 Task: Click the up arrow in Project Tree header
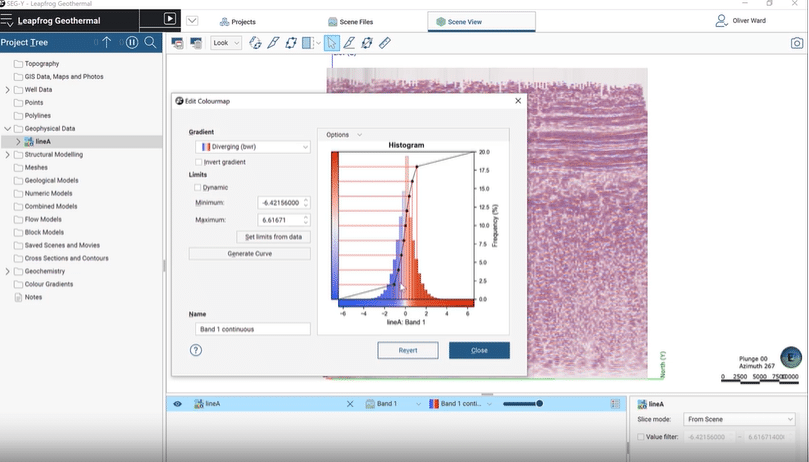(x=106, y=42)
